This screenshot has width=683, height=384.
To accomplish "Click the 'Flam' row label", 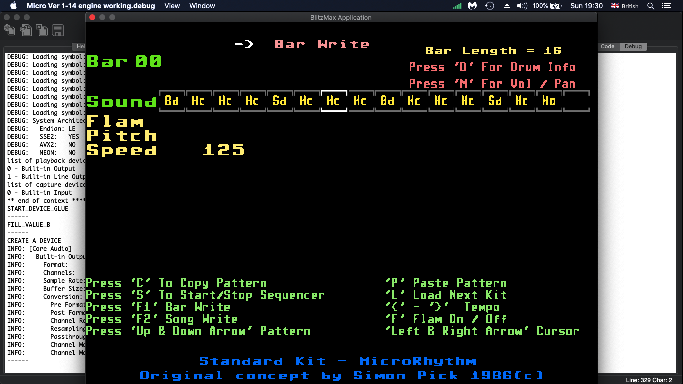I will [x=115, y=121].
